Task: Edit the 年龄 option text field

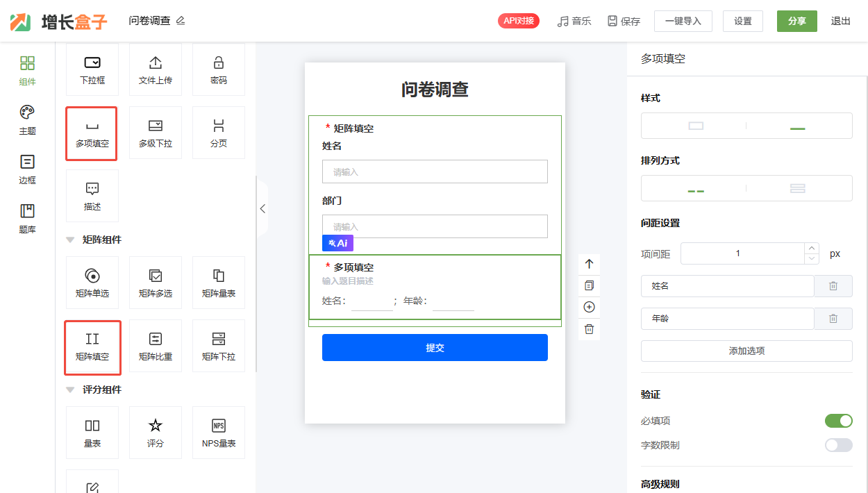Action: [x=727, y=319]
